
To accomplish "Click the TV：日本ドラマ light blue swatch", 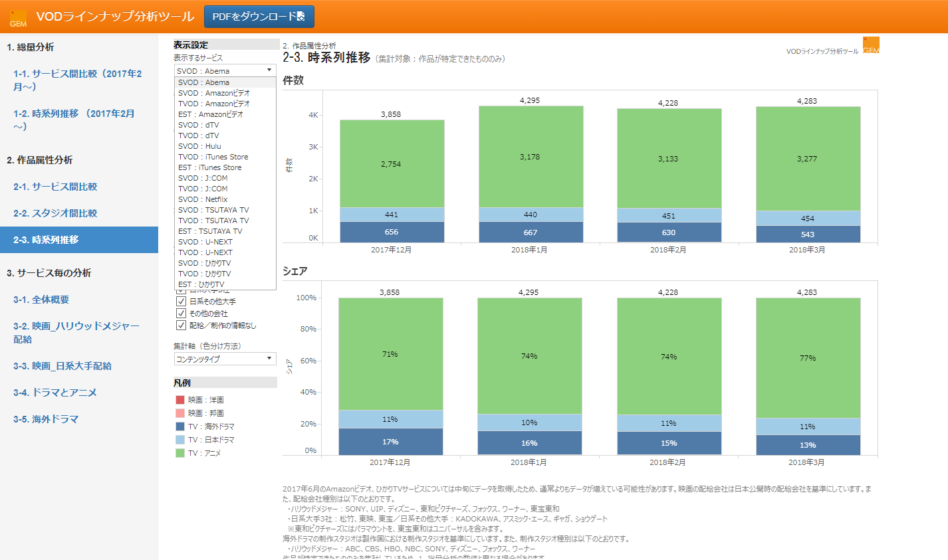I will click(x=180, y=440).
